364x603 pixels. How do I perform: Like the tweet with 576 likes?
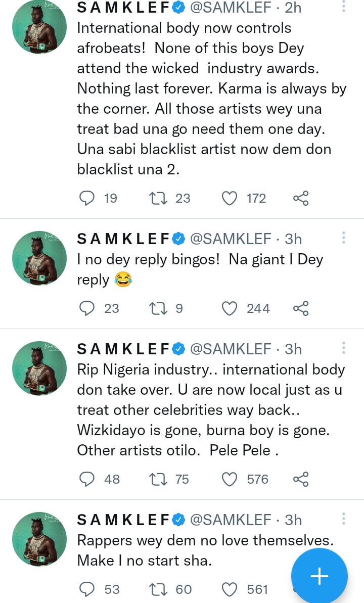pos(230,479)
